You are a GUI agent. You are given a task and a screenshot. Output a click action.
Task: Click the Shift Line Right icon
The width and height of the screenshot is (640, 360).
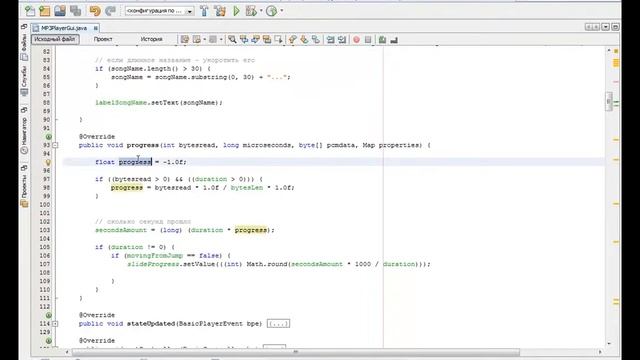click(342, 40)
